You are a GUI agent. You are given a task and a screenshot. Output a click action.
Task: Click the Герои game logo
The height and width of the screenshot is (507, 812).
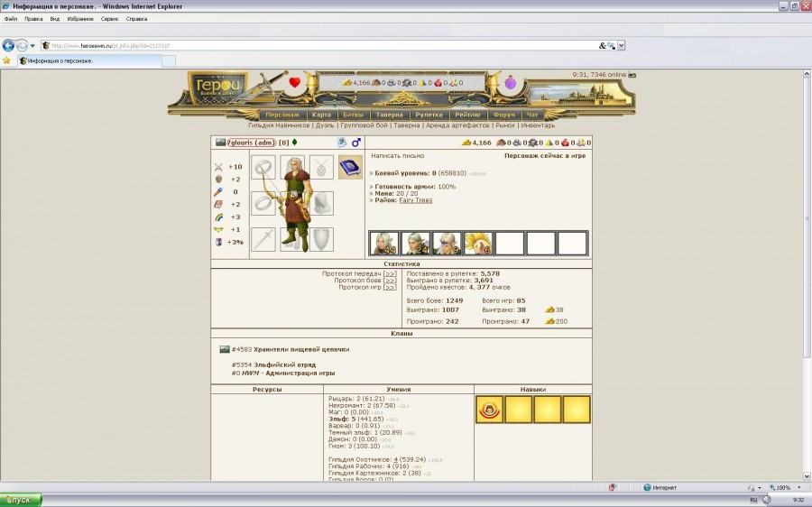pos(217,87)
